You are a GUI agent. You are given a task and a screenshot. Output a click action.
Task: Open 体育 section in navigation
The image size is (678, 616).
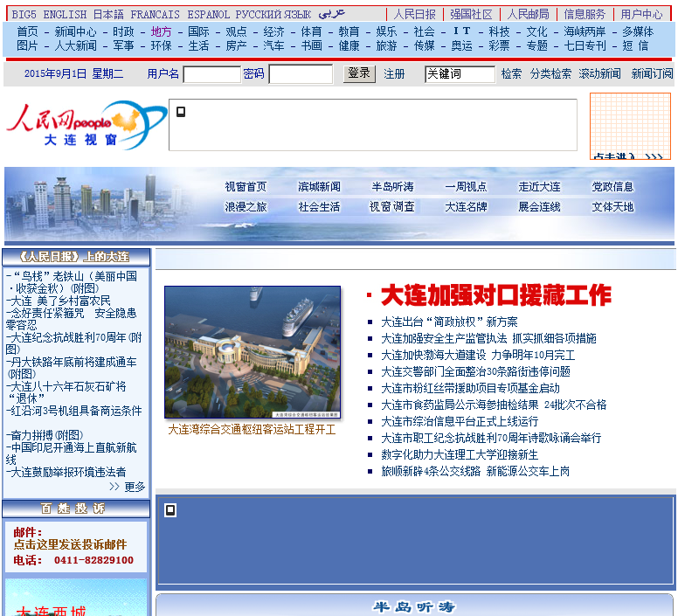coord(311,31)
